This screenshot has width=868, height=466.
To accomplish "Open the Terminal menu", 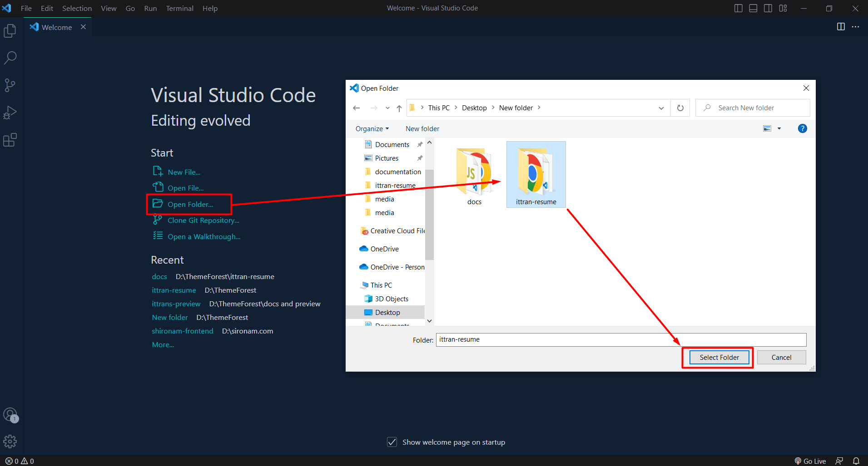I will [179, 8].
